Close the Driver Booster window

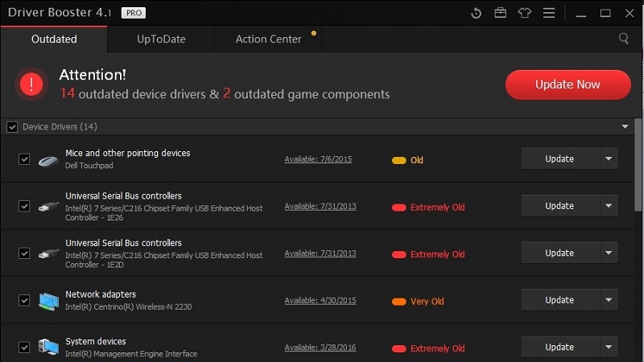coord(630,13)
